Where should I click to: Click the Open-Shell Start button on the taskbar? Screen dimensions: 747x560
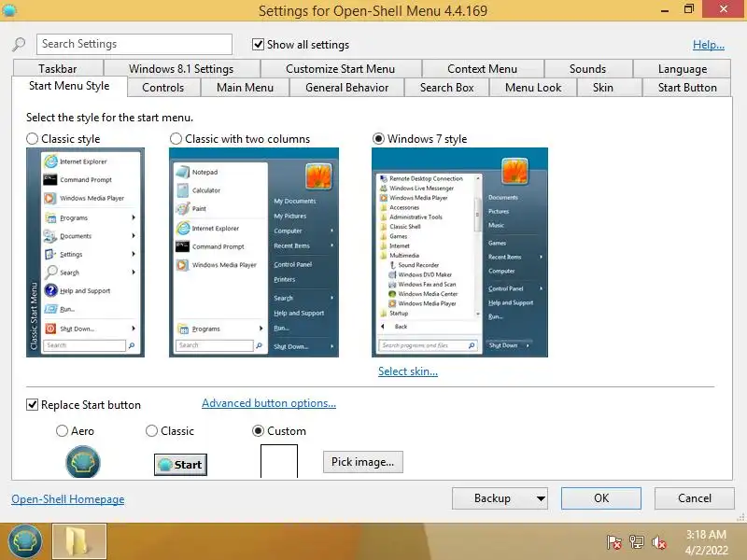(x=25, y=541)
